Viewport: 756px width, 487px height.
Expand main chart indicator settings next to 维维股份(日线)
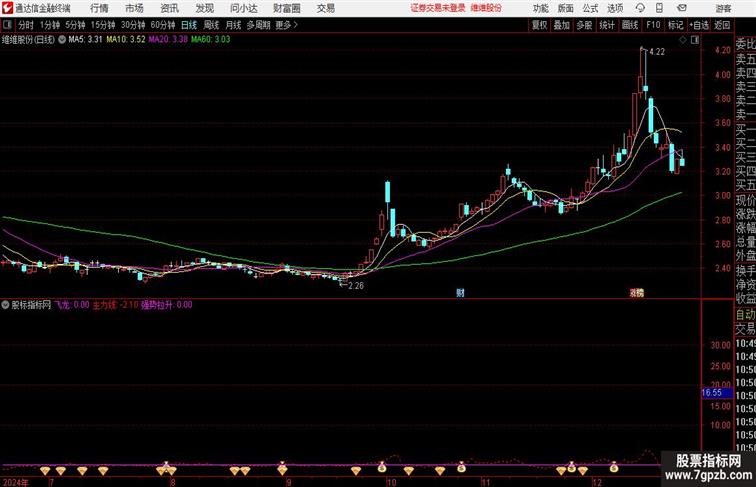[x=62, y=40]
